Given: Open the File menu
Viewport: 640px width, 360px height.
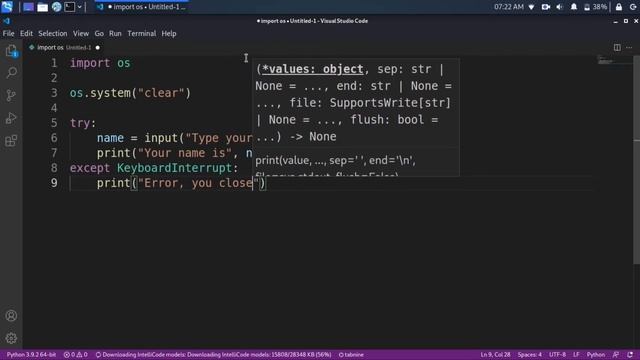Looking at the screenshot, I should pyautogui.click(x=9, y=33).
